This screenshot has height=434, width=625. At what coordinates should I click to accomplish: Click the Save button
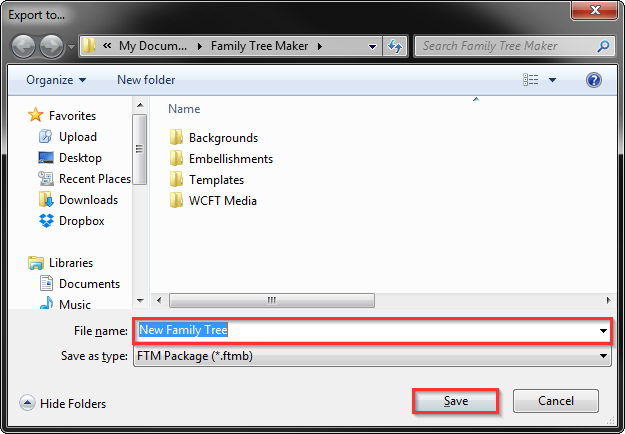tap(456, 401)
